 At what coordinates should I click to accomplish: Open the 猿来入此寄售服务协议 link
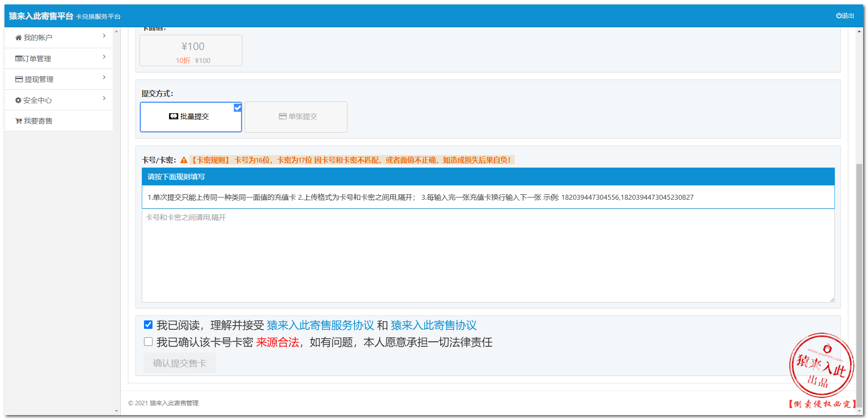pos(320,325)
